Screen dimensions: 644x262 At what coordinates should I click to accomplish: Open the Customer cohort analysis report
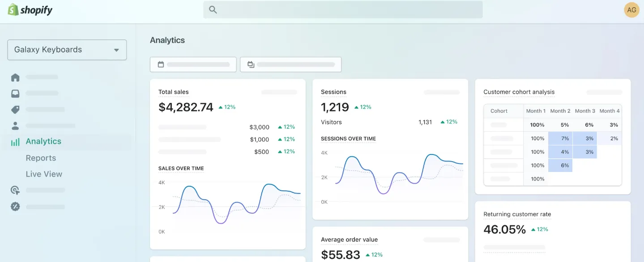(519, 92)
